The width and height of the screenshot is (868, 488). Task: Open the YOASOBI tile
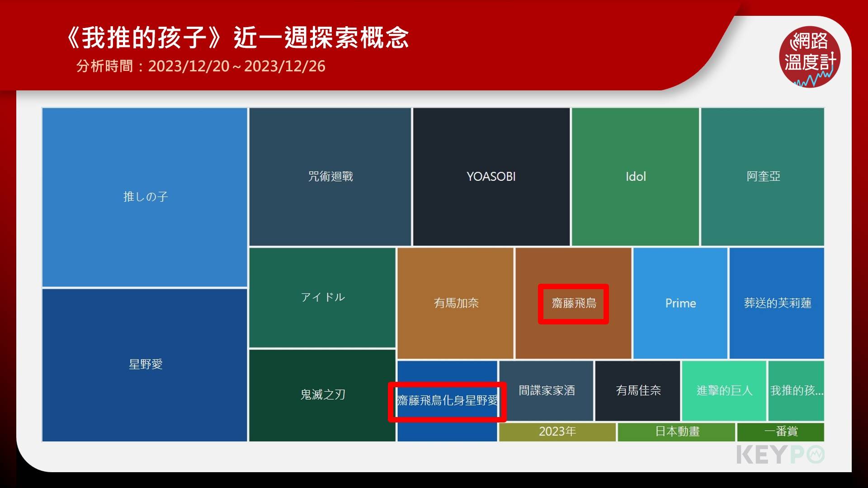491,177
